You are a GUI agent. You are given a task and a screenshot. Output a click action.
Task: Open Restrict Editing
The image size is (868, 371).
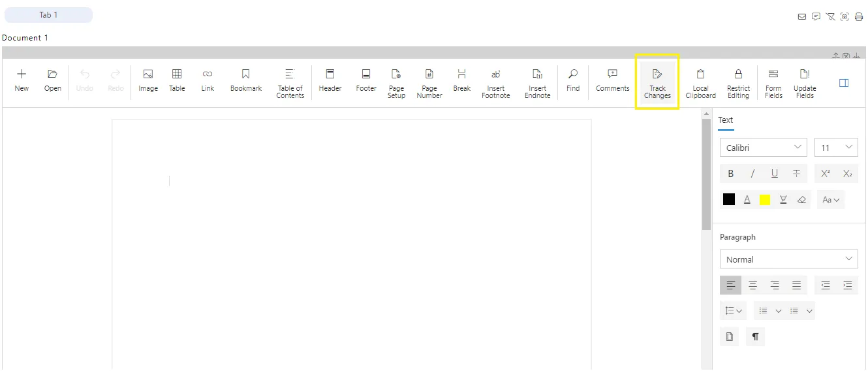738,84
